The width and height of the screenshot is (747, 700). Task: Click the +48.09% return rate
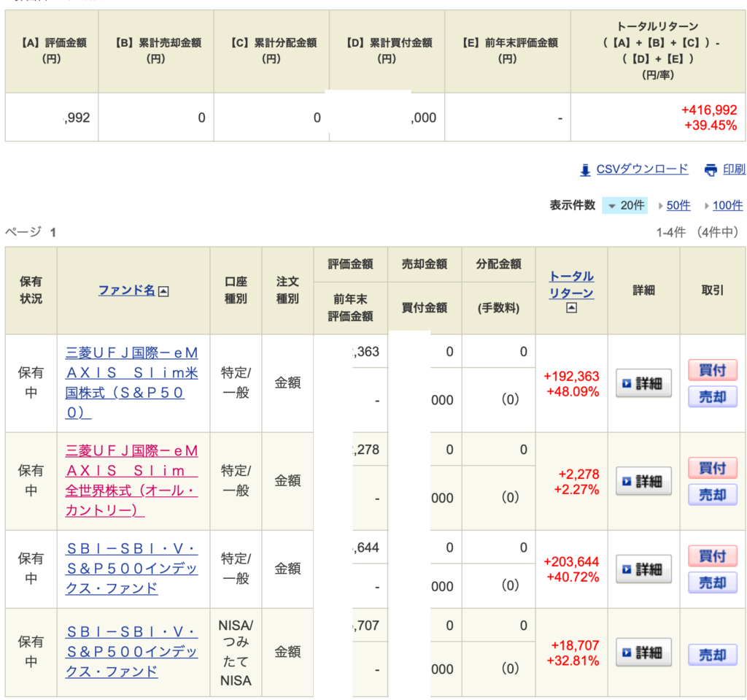click(573, 391)
